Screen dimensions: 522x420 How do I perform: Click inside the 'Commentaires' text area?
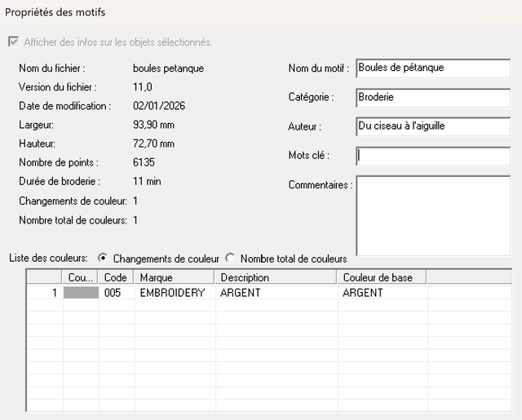click(x=432, y=215)
